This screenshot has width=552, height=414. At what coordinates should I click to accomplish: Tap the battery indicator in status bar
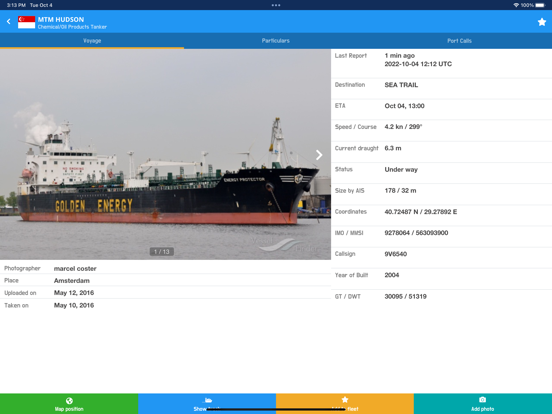[540, 5]
